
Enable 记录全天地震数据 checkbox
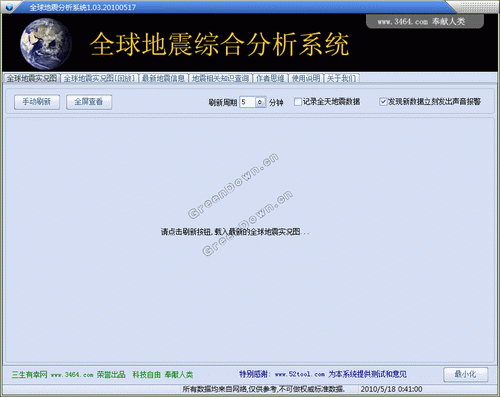(298, 102)
